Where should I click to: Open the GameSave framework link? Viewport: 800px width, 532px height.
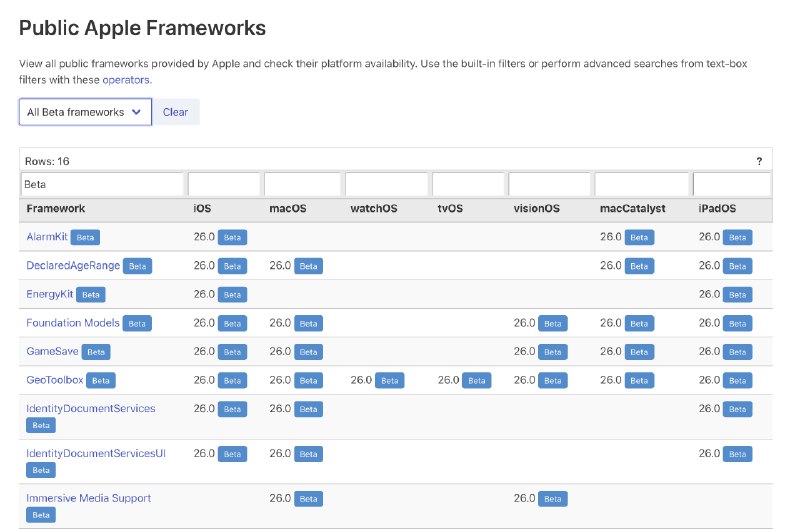(52, 351)
